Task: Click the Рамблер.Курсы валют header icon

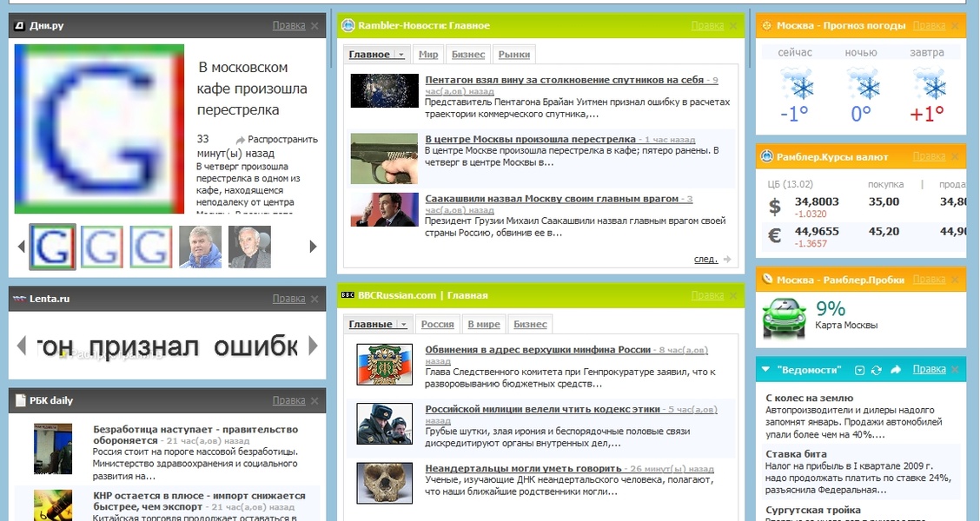Action: coord(767,156)
